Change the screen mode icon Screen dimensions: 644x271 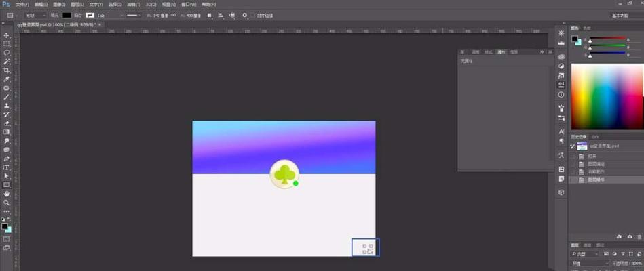pos(6,248)
